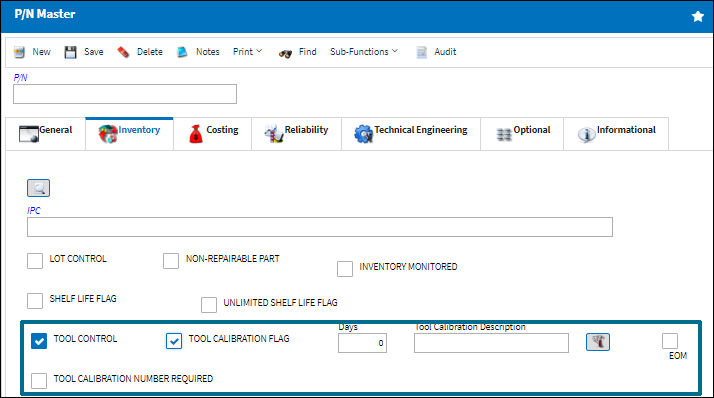This screenshot has width=714, height=398.
Task: Click the Optional tab list icon
Action: 504,134
